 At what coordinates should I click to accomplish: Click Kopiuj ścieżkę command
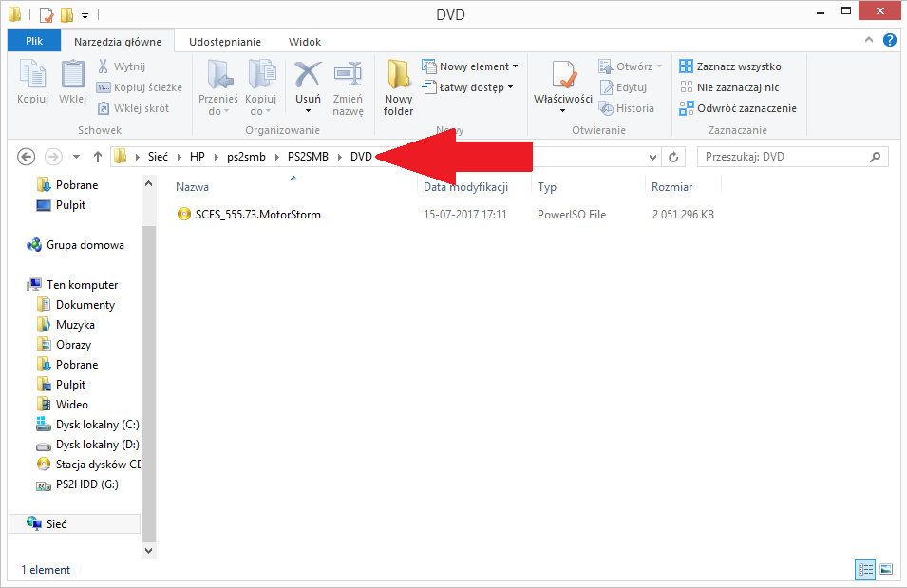point(140,87)
